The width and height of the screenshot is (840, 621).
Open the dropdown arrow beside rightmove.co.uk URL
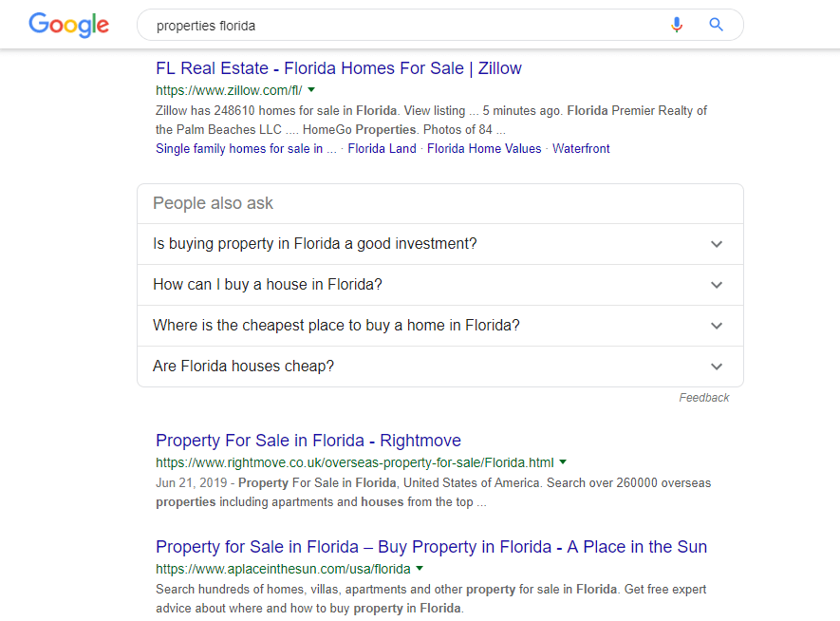click(563, 462)
